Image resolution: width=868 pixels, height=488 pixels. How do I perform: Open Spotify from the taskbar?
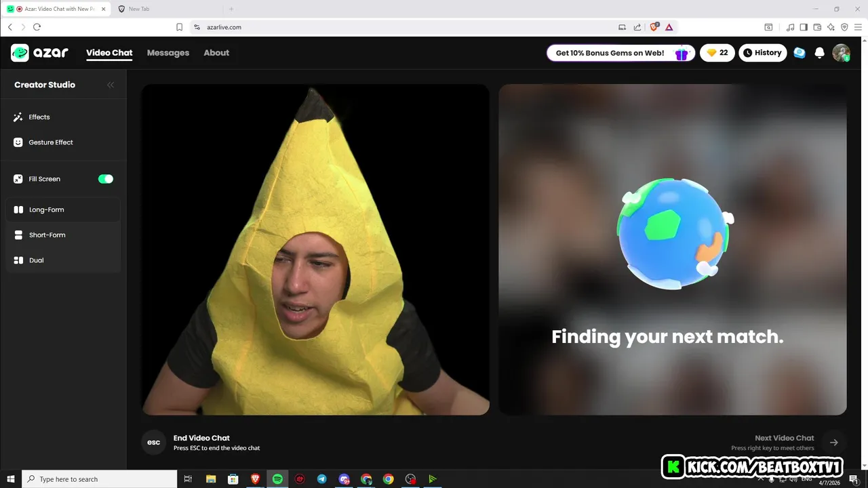click(x=277, y=479)
